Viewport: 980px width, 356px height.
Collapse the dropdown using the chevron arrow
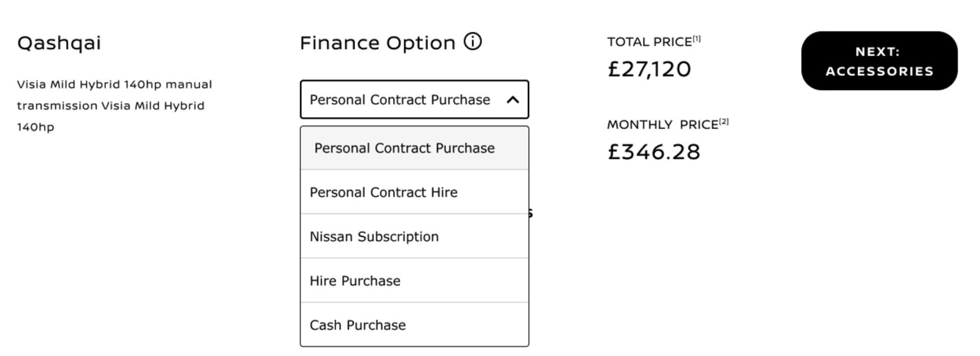tap(513, 99)
